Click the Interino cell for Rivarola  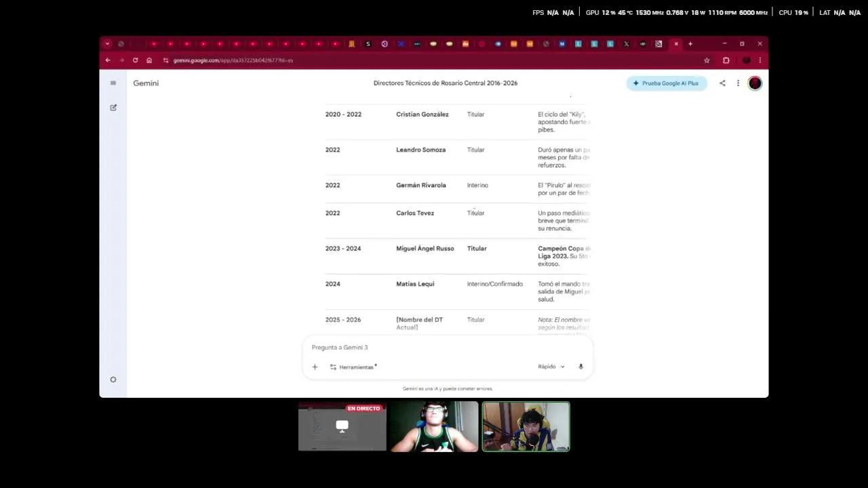tap(477, 185)
